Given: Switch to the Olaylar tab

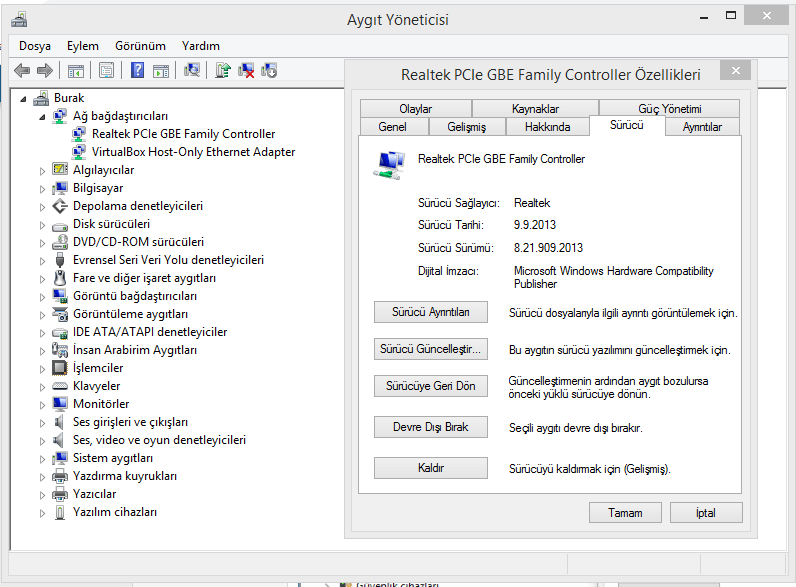Looking at the screenshot, I should 415,109.
